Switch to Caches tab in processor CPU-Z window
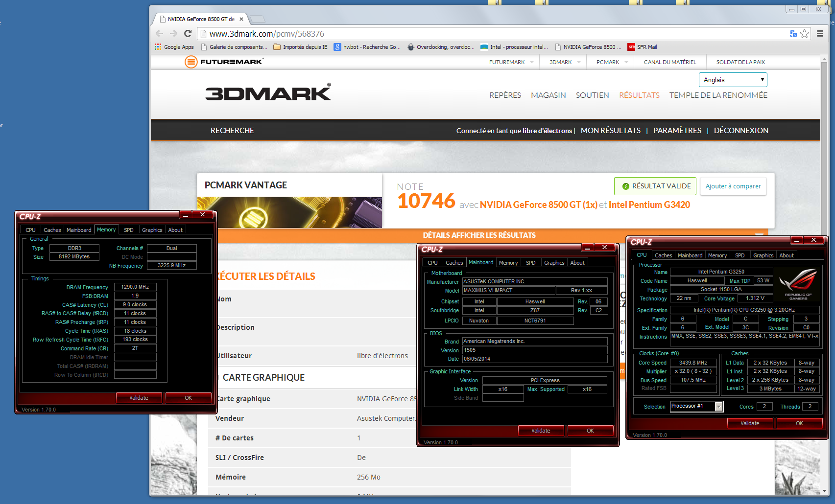 click(663, 255)
